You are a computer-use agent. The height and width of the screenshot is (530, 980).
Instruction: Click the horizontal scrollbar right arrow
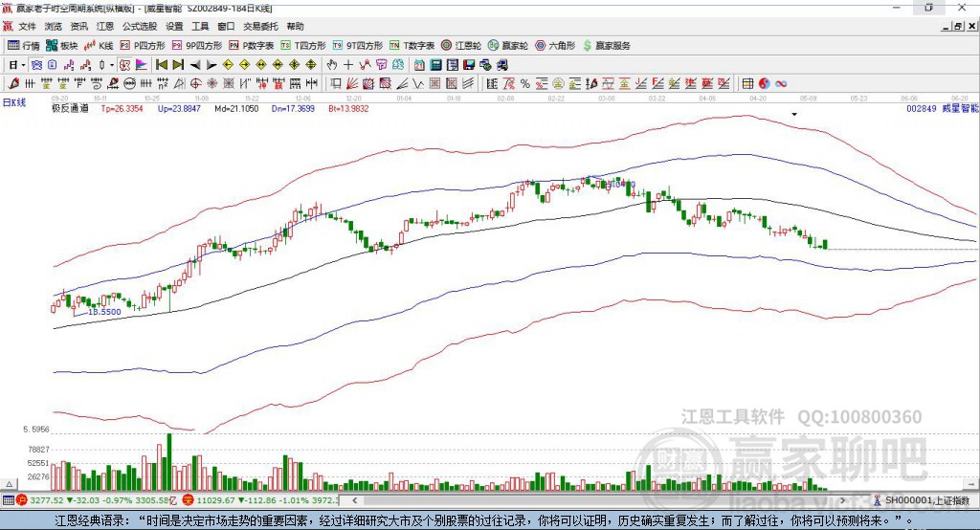(842, 500)
